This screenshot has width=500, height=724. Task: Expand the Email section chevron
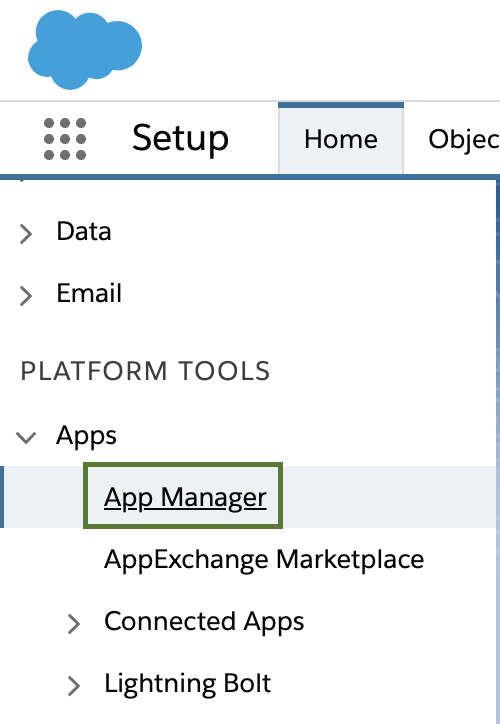point(26,296)
